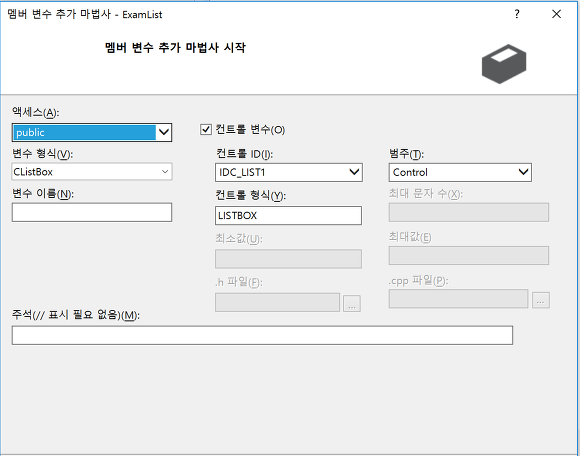Click the 변수 이름 input field
This screenshot has height=456, width=580.
point(92,212)
